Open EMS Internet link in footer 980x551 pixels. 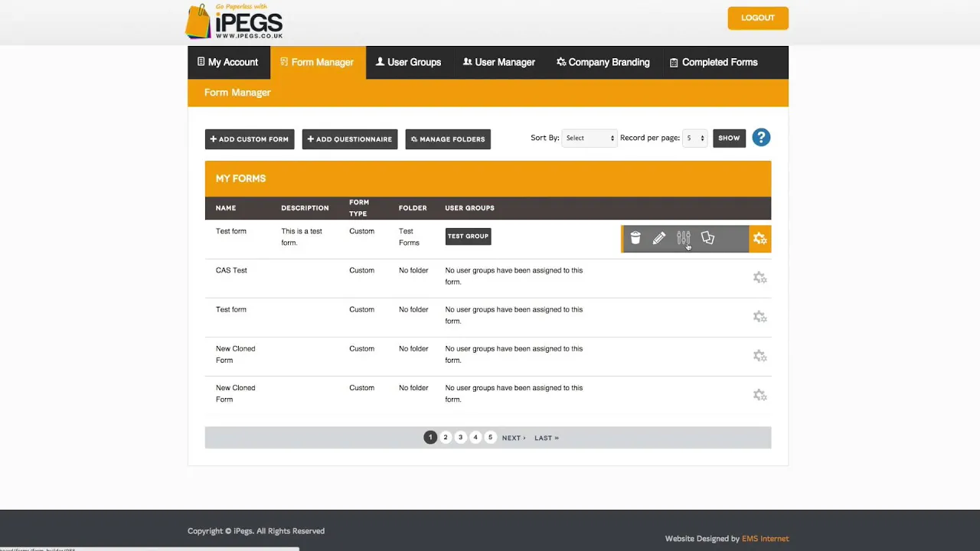765,539
